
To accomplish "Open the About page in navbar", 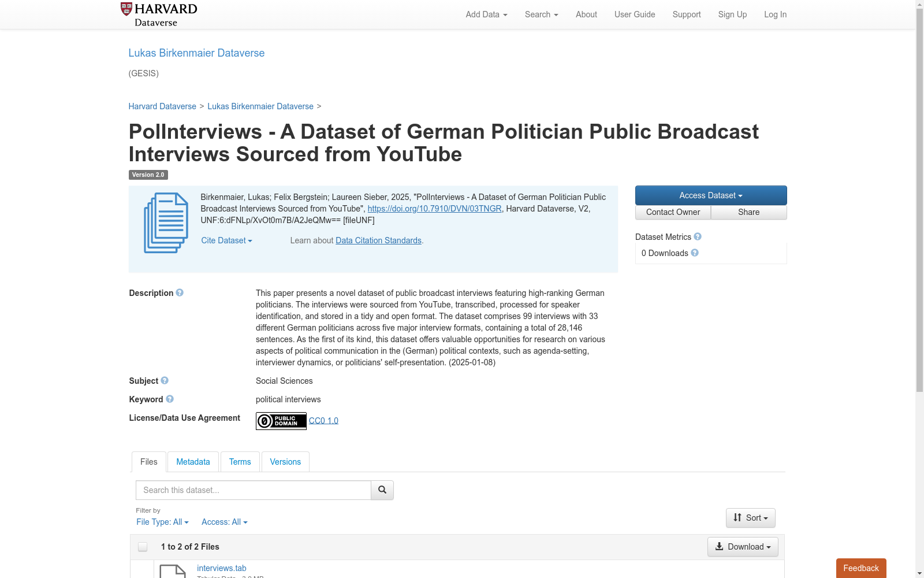I will point(586,14).
